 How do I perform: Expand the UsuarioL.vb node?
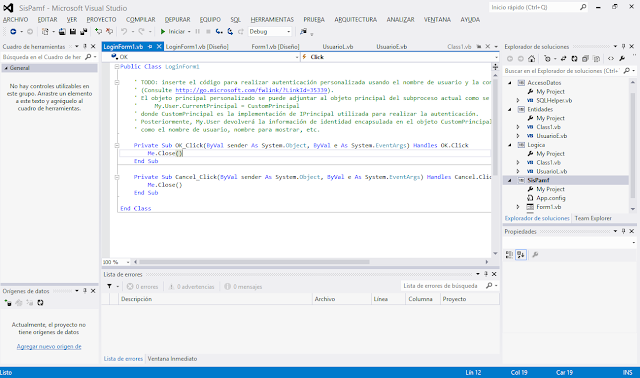coord(518,171)
